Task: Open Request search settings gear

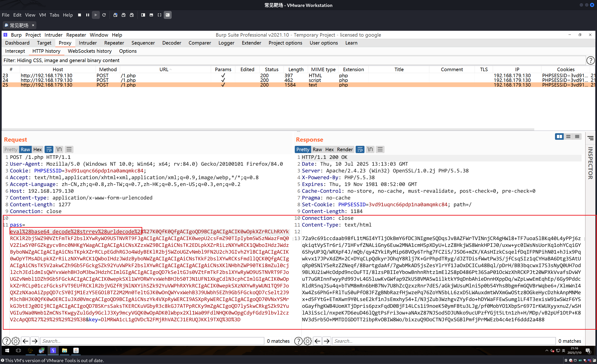Action: tap(15, 341)
